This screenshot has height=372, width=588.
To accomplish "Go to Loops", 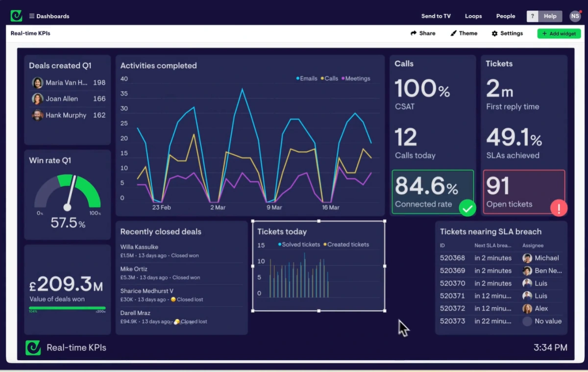I will point(473,16).
